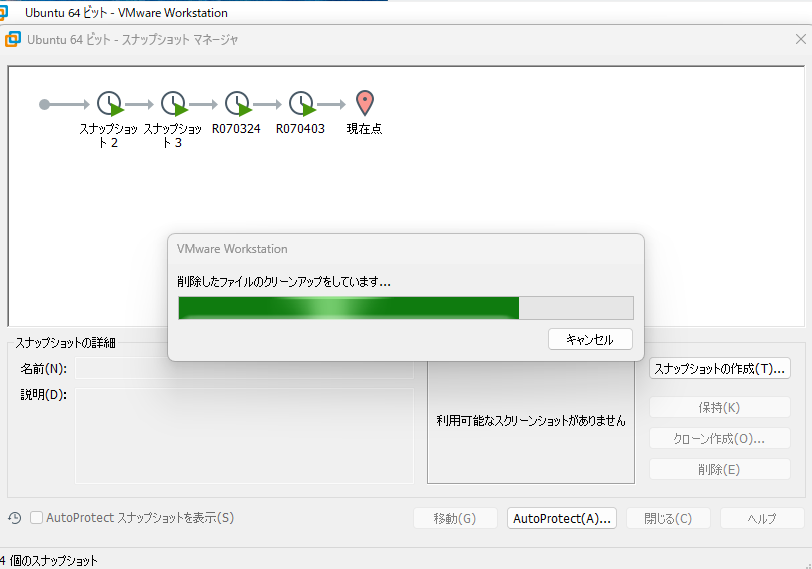
Task: Close the snapshot manager window with X
Action: pyautogui.click(x=799, y=39)
